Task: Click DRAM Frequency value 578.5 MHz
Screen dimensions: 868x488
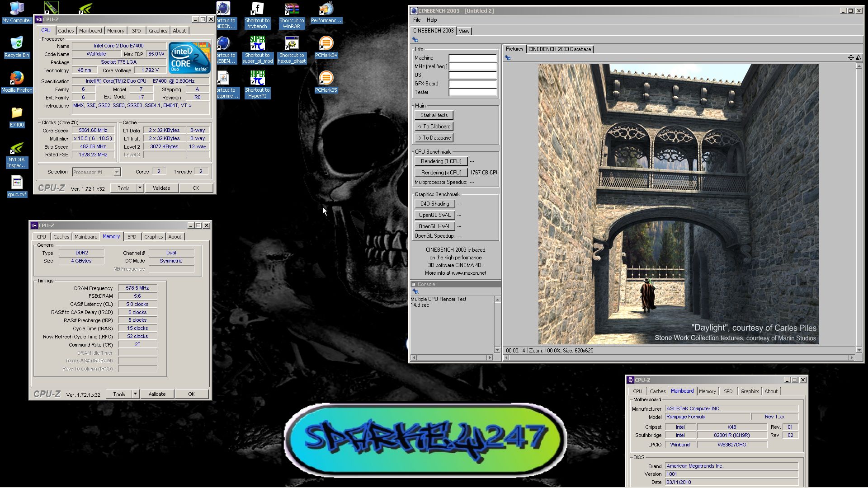Action: point(137,288)
